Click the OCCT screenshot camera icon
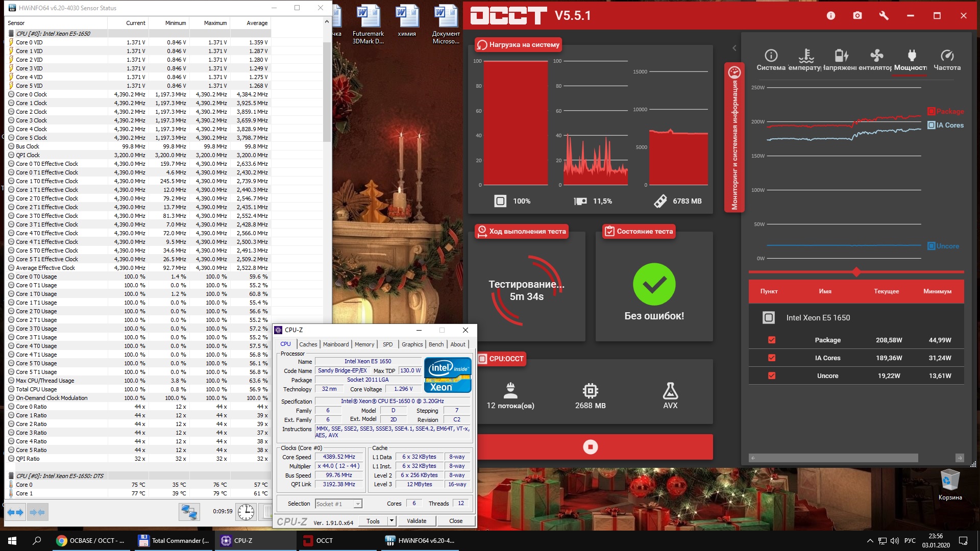Screen dimensions: 980x551 (x=857, y=16)
